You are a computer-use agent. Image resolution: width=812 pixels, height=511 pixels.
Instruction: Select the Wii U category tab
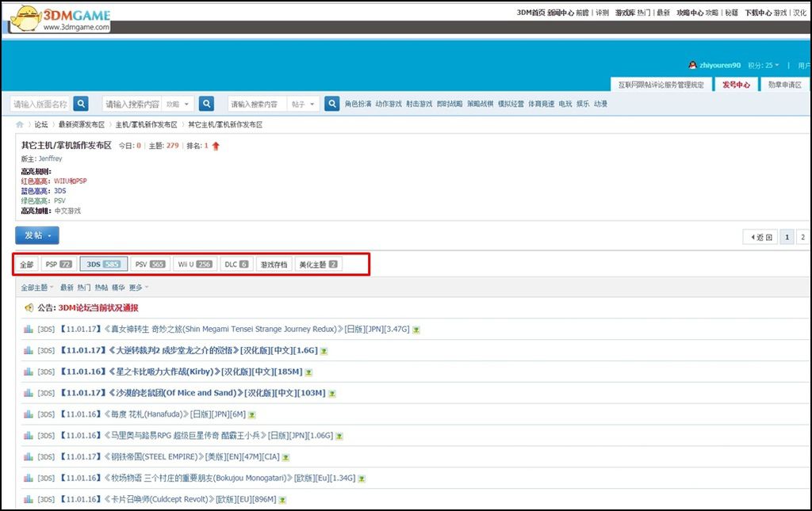click(195, 265)
